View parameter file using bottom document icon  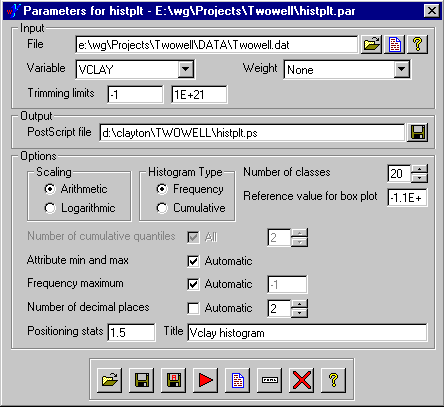238,380
